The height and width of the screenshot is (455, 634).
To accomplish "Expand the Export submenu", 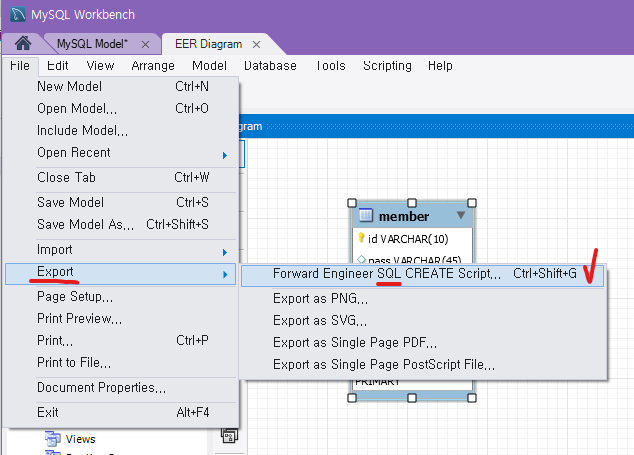I will coord(120,274).
